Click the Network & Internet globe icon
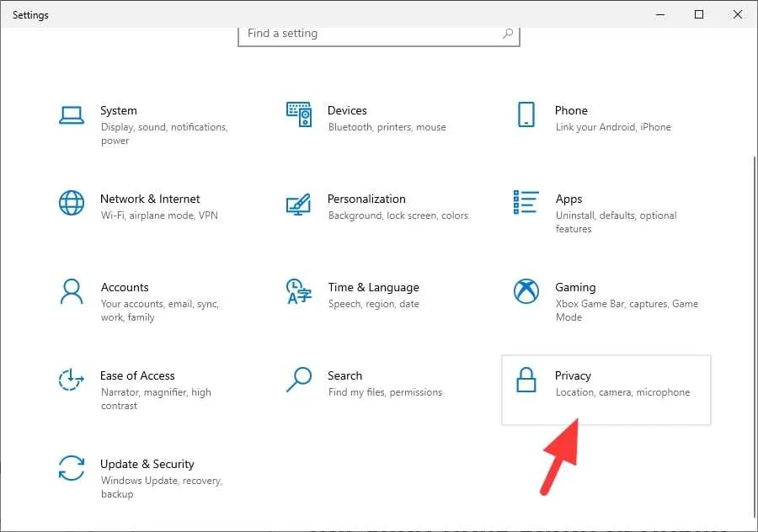 click(72, 203)
